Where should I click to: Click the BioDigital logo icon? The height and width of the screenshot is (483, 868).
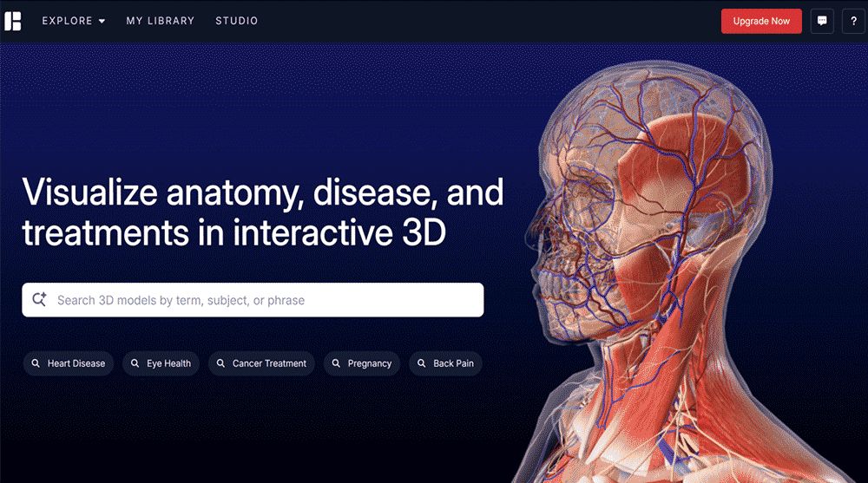tap(13, 21)
